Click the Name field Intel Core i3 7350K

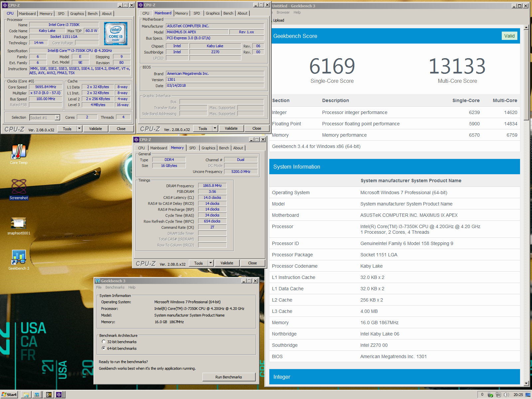[64, 25]
